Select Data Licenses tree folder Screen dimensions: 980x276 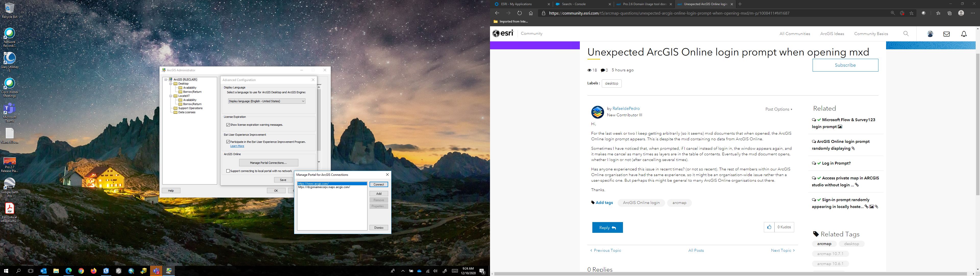[187, 112]
